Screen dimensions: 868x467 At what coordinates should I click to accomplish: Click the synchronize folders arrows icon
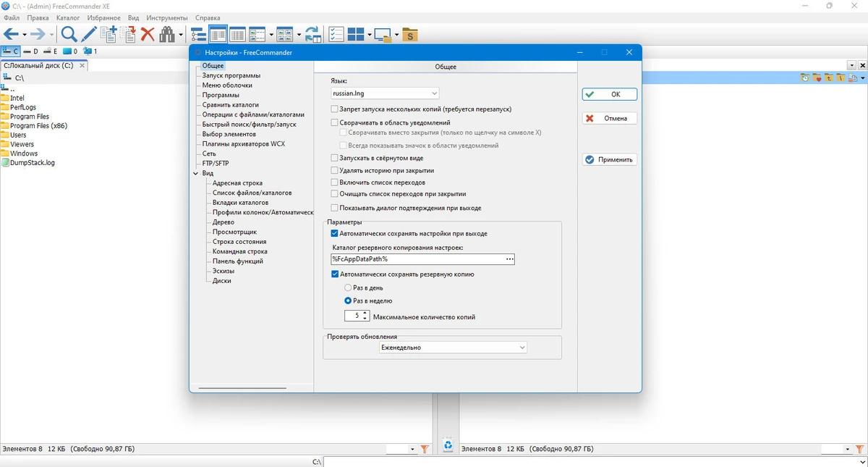tap(312, 34)
